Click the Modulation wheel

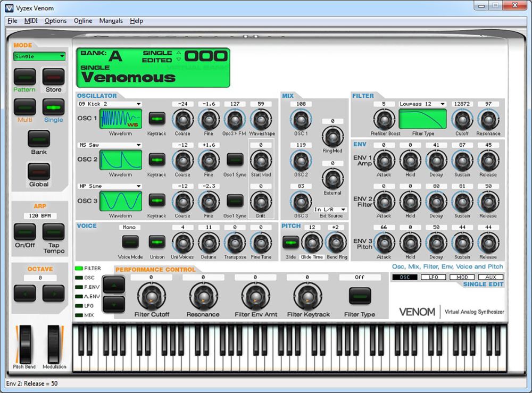[53, 344]
